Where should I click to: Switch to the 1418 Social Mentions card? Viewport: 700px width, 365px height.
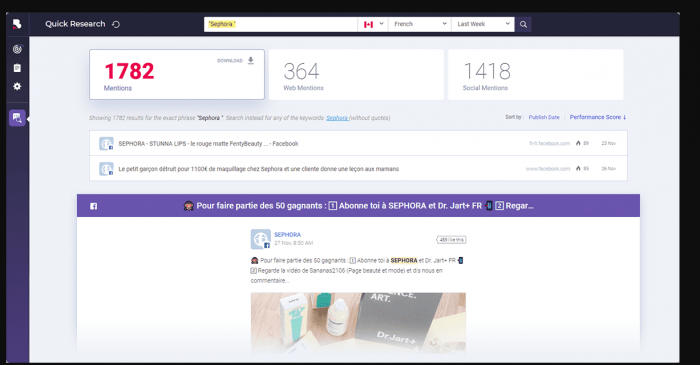tap(535, 75)
